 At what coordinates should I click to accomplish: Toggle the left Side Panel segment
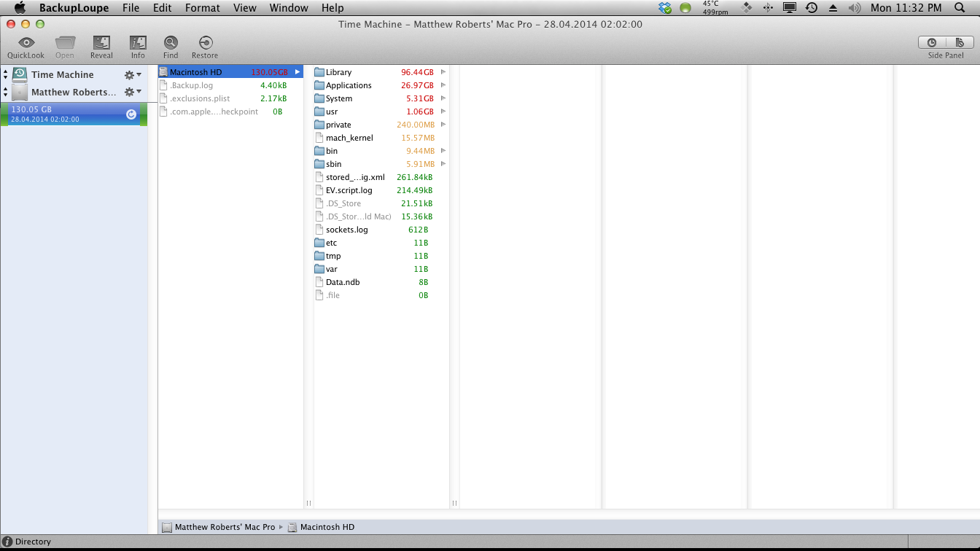(932, 43)
